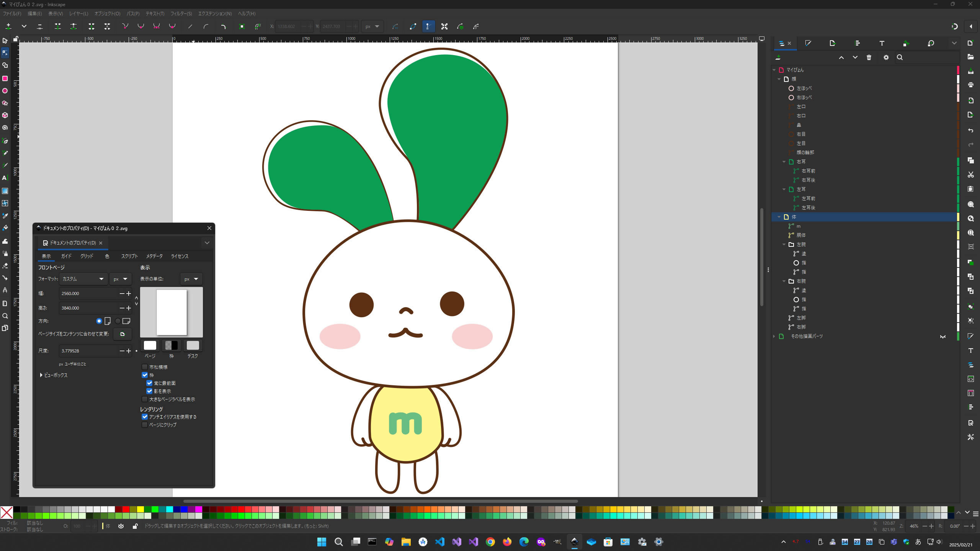Enable ページにクリップ checkbox
Viewport: 980px width, 551px height.
[145, 425]
